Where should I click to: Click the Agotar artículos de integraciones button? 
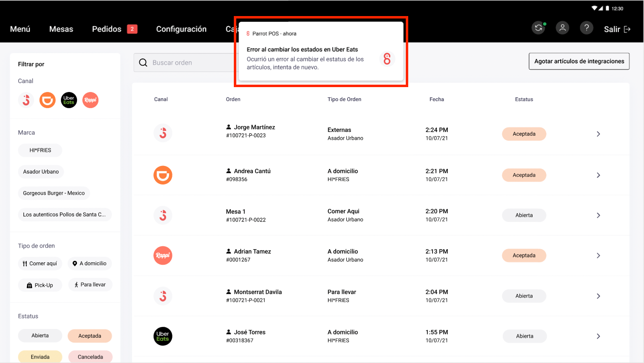pos(579,61)
